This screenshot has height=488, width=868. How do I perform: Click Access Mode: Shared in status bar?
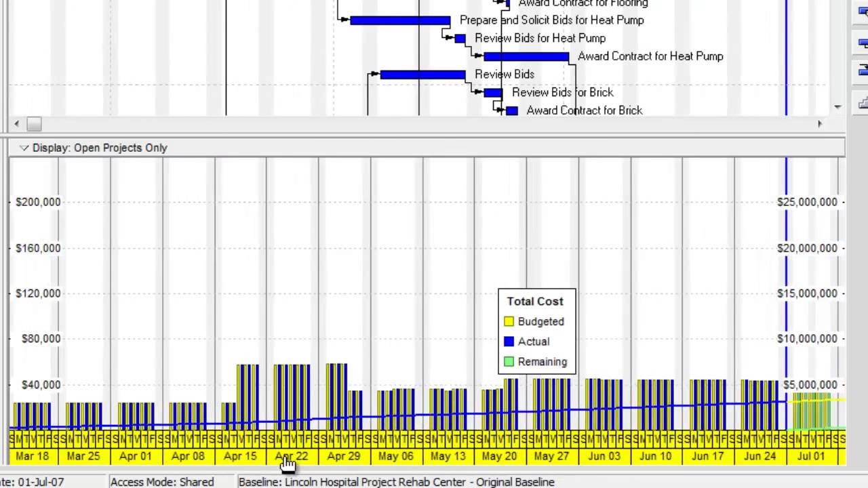click(162, 482)
